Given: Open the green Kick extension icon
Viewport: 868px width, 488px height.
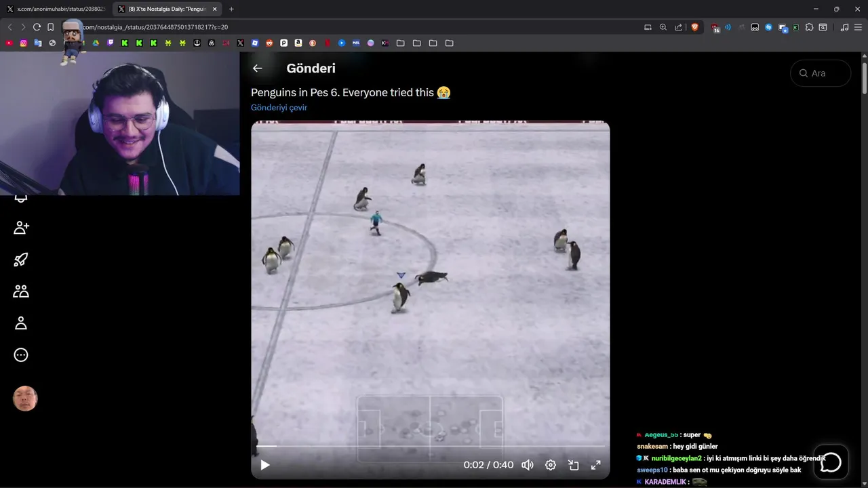Looking at the screenshot, I should coord(795,27).
